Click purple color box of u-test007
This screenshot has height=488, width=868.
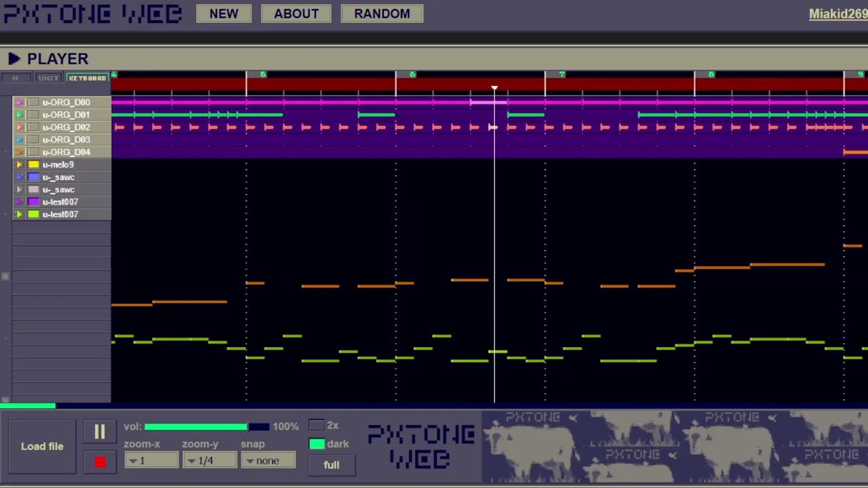[33, 202]
